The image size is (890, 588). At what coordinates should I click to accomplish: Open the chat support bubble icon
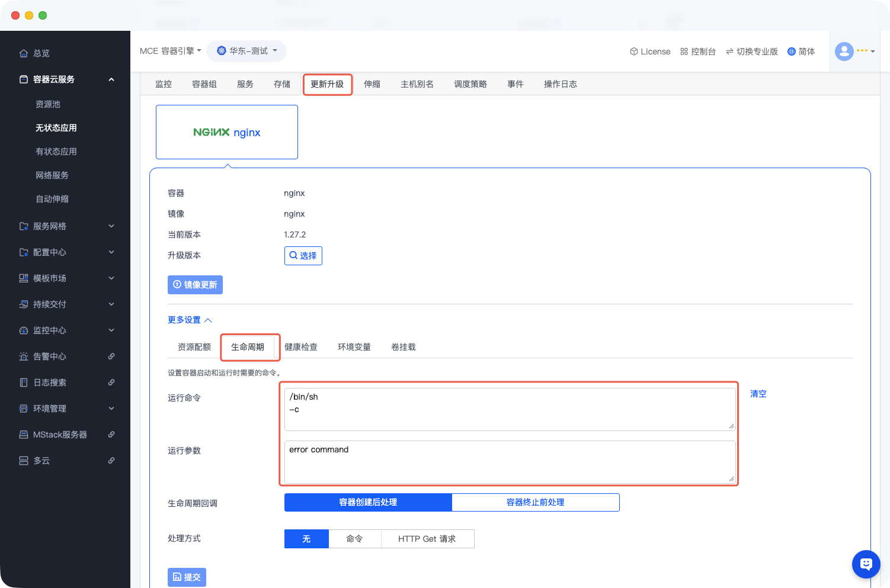click(866, 564)
